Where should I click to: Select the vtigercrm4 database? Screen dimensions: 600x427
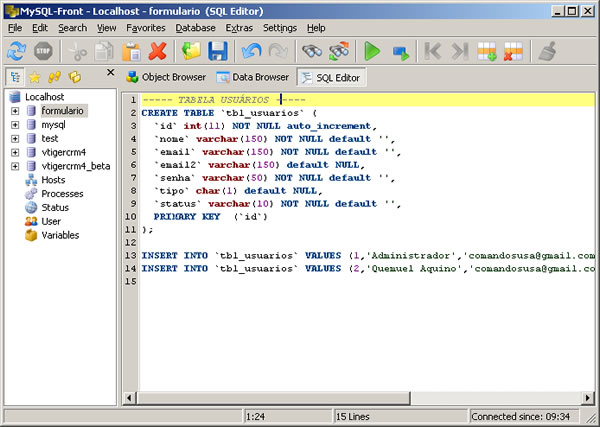click(x=64, y=152)
